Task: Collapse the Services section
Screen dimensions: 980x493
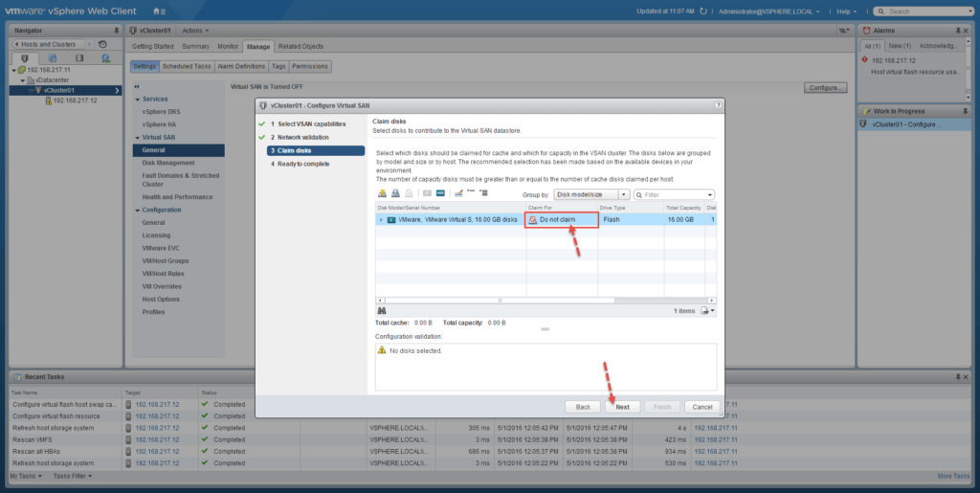Action: 138,100
